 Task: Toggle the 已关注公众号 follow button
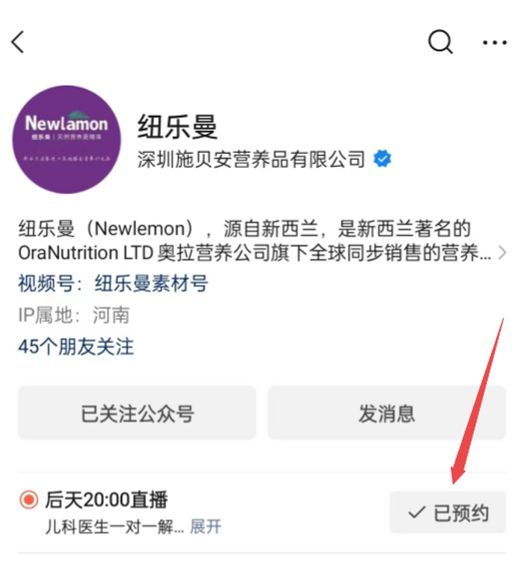click(137, 413)
